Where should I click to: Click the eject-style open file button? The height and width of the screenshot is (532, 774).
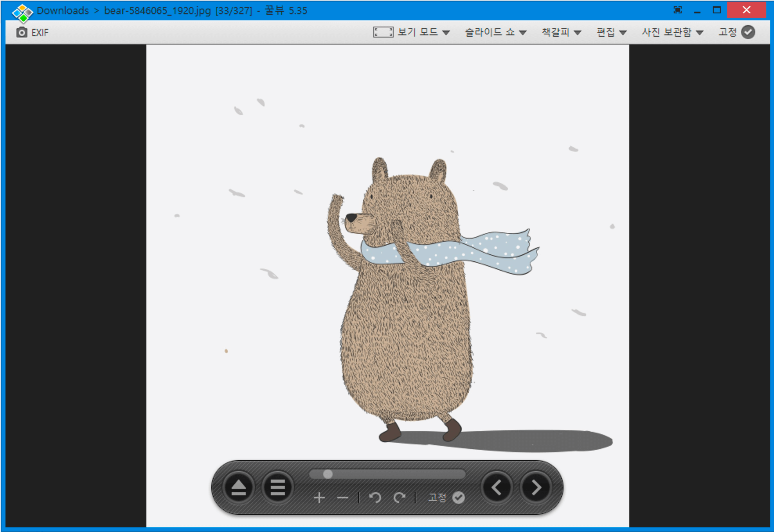coord(238,487)
